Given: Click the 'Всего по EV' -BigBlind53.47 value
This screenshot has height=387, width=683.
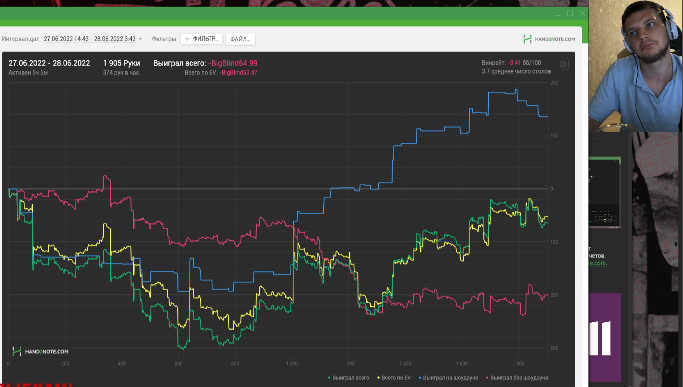Looking at the screenshot, I should pos(238,73).
